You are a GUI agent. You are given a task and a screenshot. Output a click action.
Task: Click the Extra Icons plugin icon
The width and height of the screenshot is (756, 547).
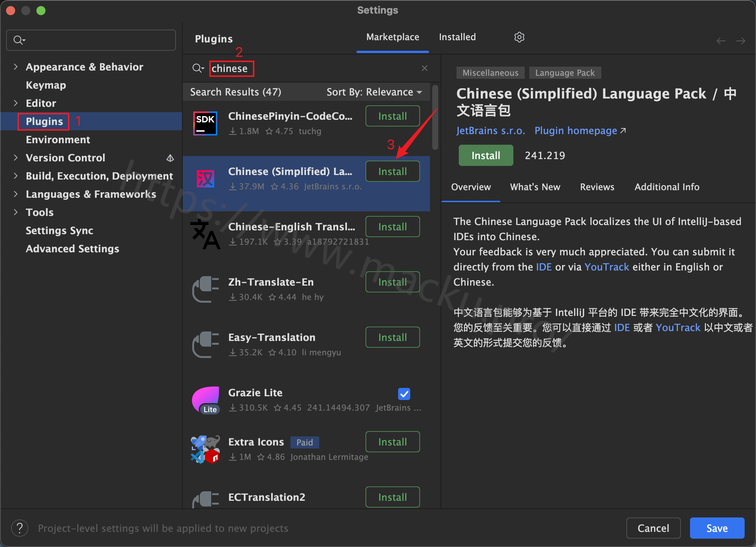pos(205,449)
